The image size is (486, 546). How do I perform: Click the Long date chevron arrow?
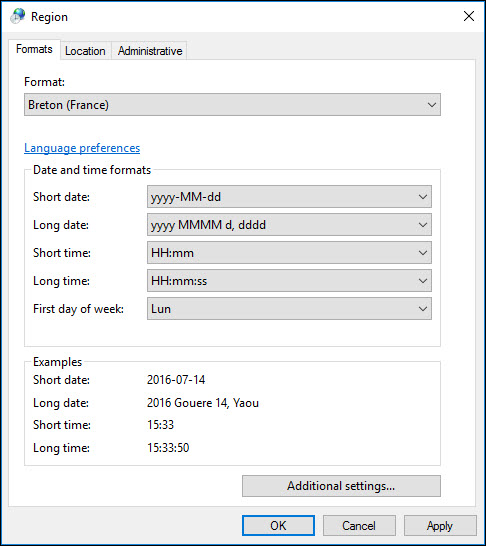(x=423, y=225)
